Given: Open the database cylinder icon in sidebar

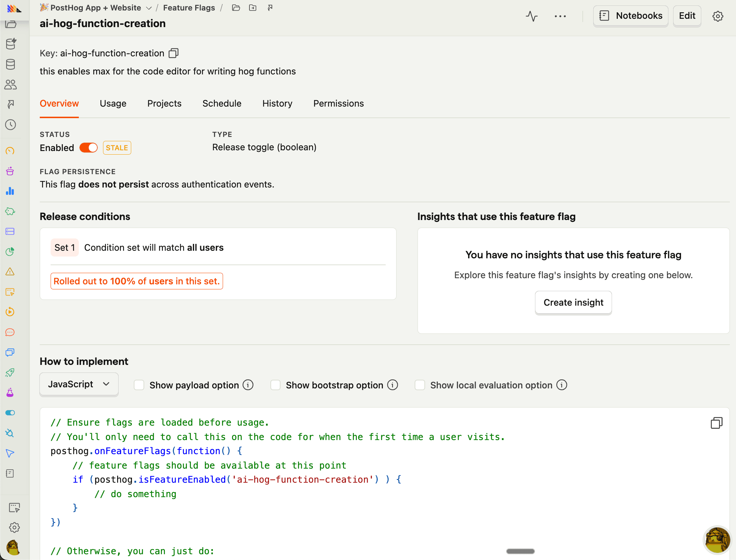Looking at the screenshot, I should pyautogui.click(x=10, y=64).
